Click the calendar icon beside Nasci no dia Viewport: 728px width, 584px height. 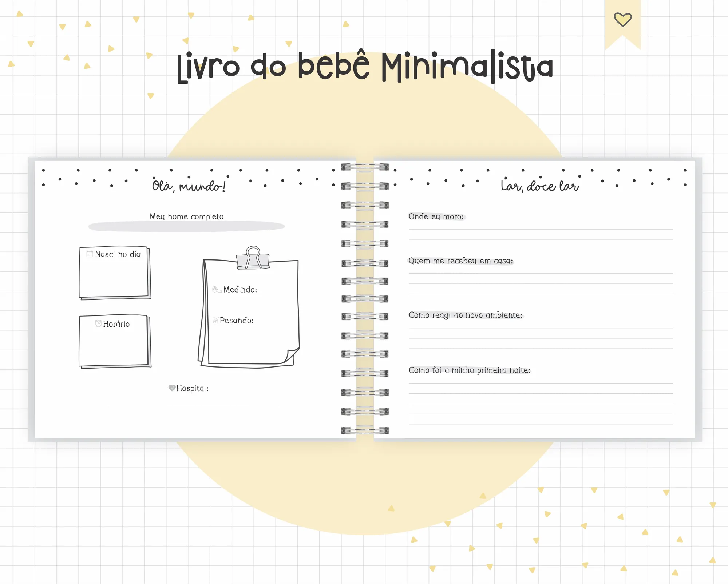pos(90,254)
